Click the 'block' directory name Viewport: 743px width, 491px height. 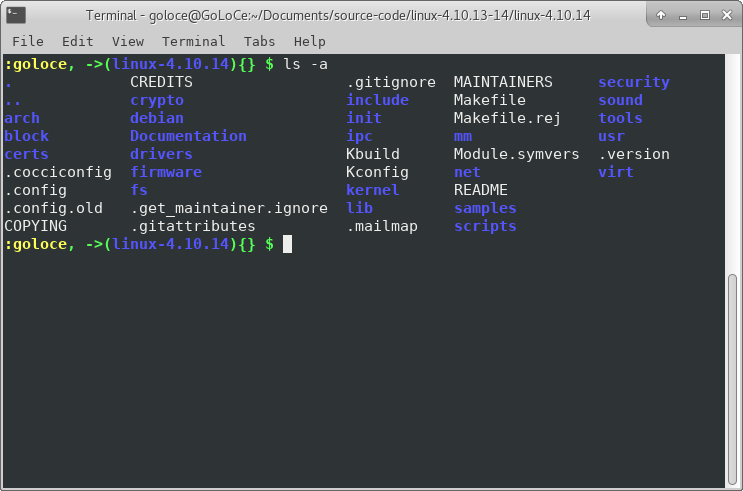click(27, 136)
